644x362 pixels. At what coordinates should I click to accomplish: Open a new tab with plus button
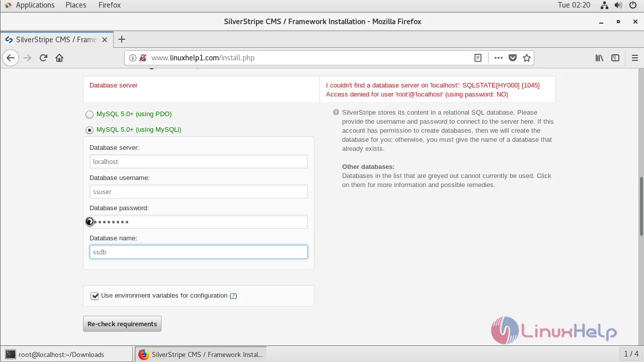tap(122, 39)
